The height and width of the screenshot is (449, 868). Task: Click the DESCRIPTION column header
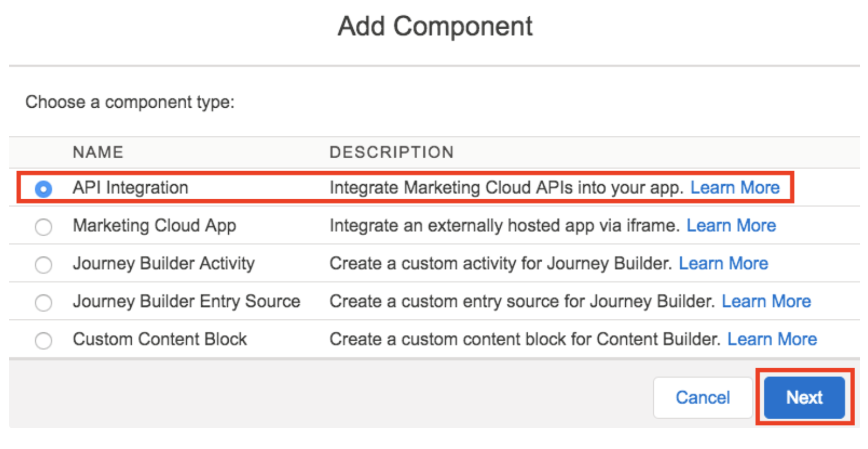click(391, 152)
